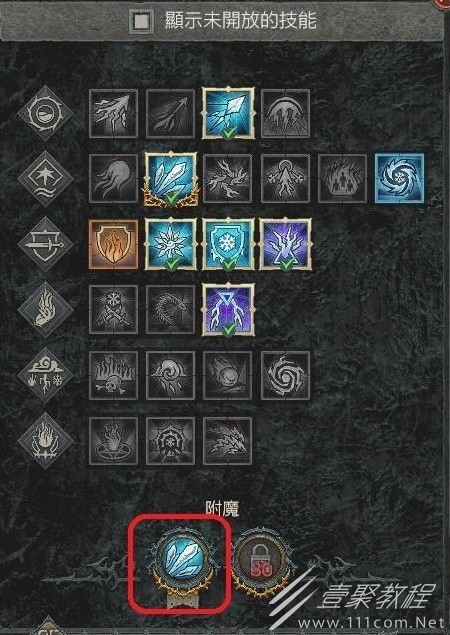
Task: Select the Ice Armor snowflake shield skill
Action: [228, 244]
